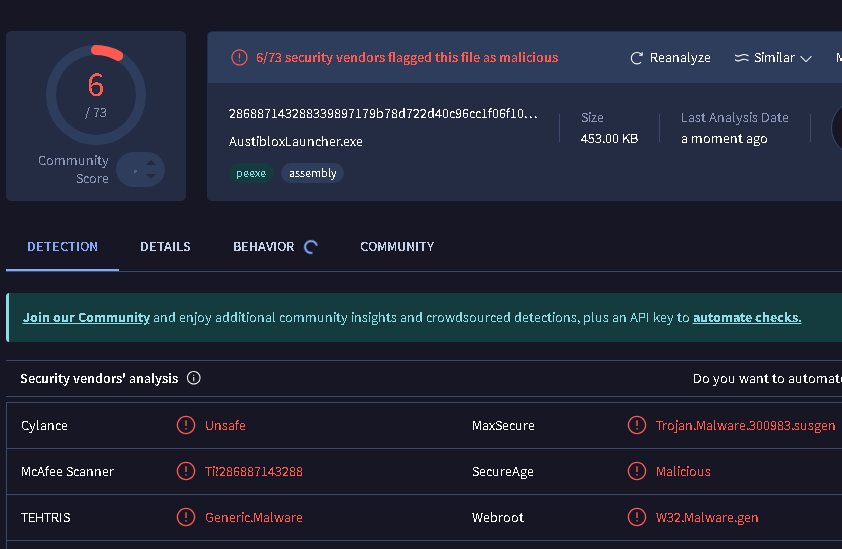Click the McAfee Scanner vendor name

[x=67, y=472]
